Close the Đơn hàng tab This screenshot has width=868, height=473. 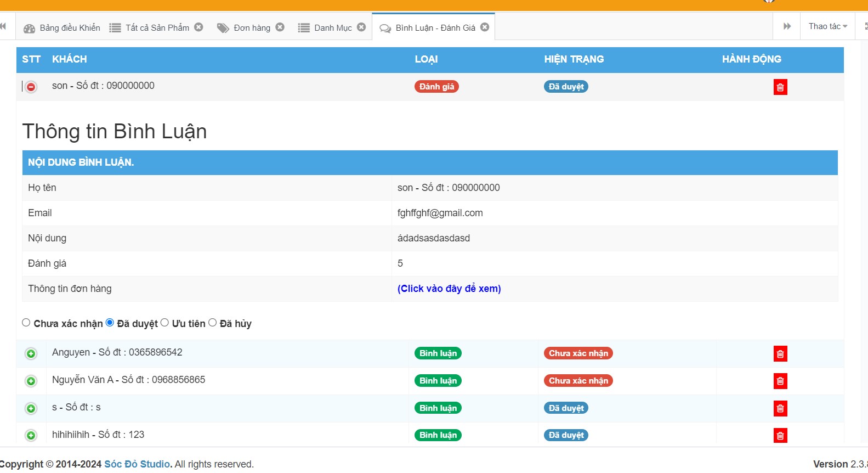pos(280,27)
